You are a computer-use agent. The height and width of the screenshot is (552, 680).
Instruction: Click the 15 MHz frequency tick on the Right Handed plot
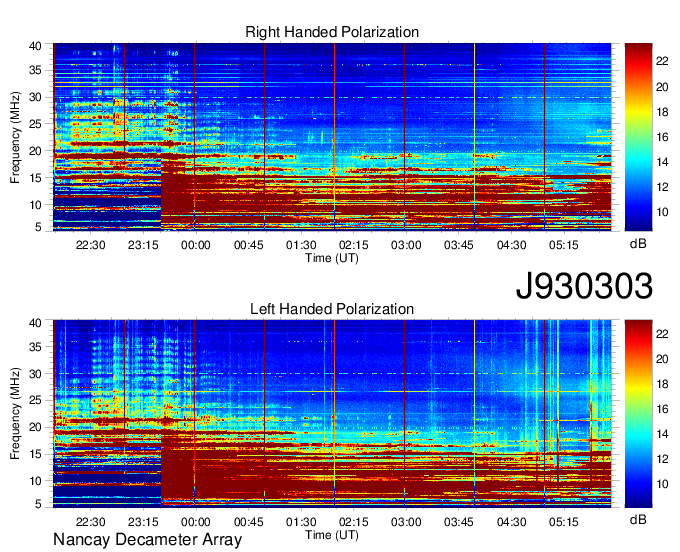tap(35, 178)
